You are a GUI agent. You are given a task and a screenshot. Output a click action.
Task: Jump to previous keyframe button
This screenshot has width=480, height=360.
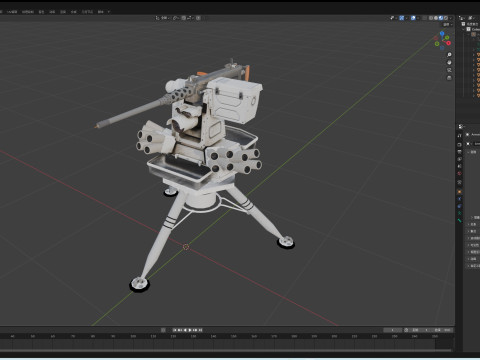(180, 330)
